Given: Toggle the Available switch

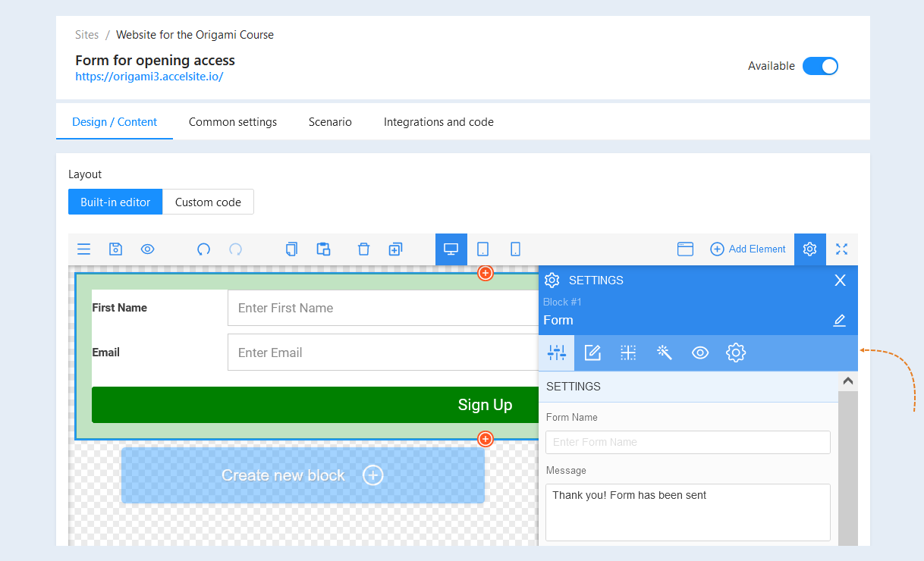Looking at the screenshot, I should point(820,66).
